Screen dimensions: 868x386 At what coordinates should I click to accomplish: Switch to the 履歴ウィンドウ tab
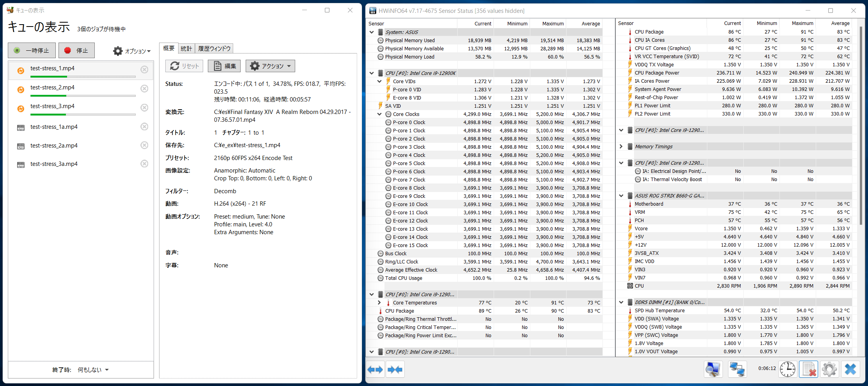(214, 48)
